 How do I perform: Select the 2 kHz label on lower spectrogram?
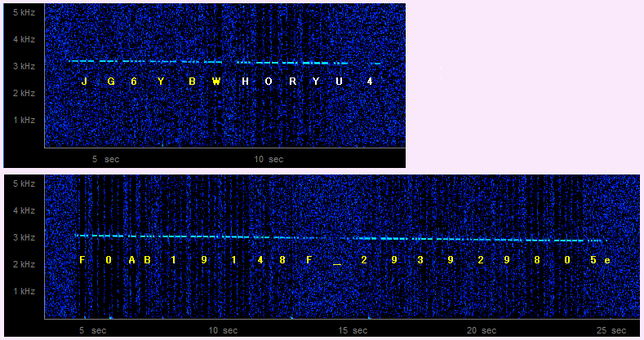(x=24, y=264)
